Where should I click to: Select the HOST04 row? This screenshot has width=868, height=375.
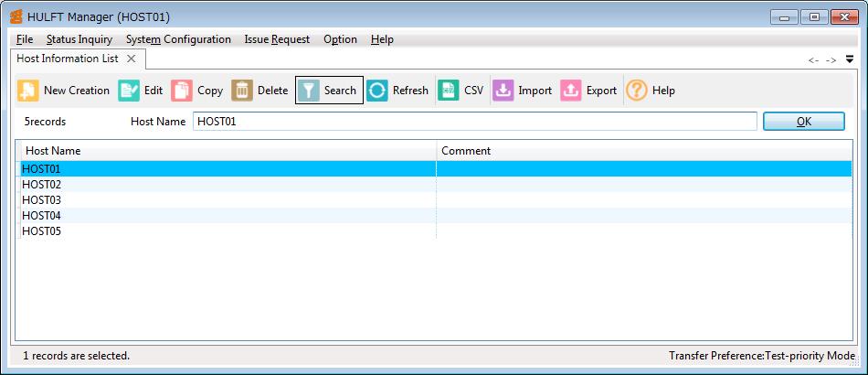436,216
